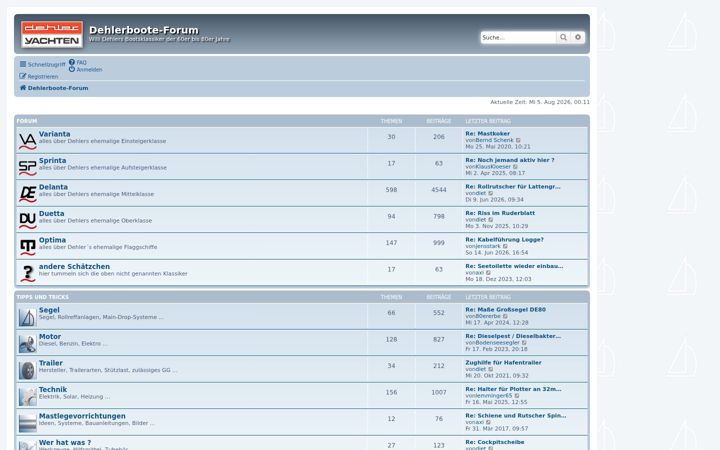
Task: View latest post icon in Delanta row
Action: pyautogui.click(x=490, y=194)
